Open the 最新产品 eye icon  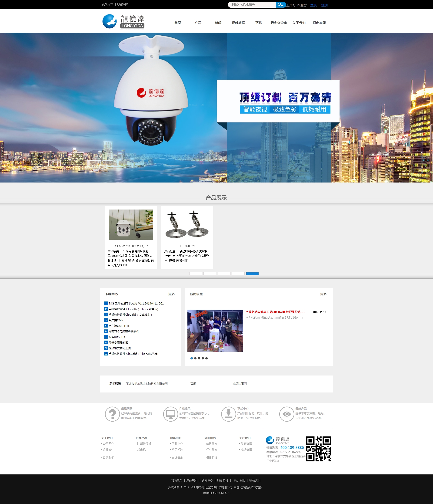point(286,414)
